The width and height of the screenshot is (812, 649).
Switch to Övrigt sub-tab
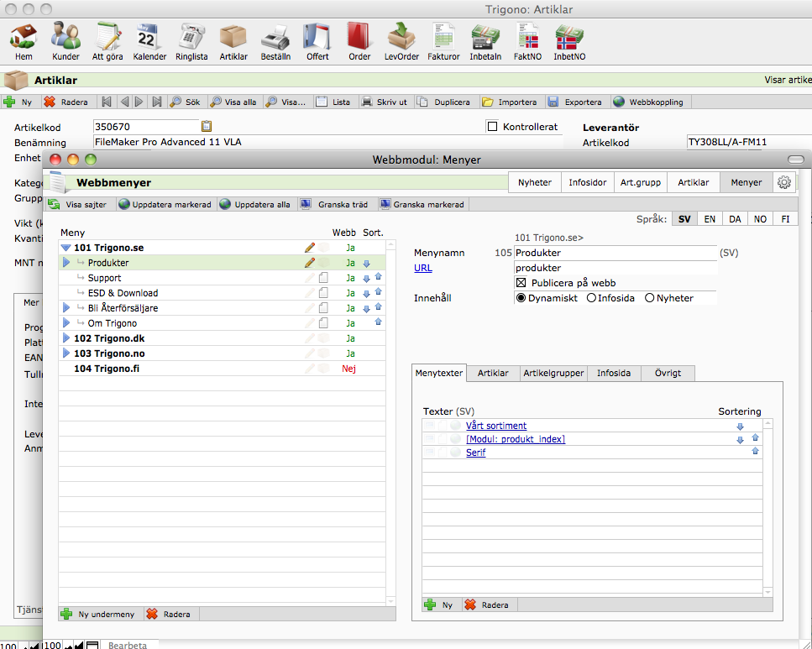[668, 373]
